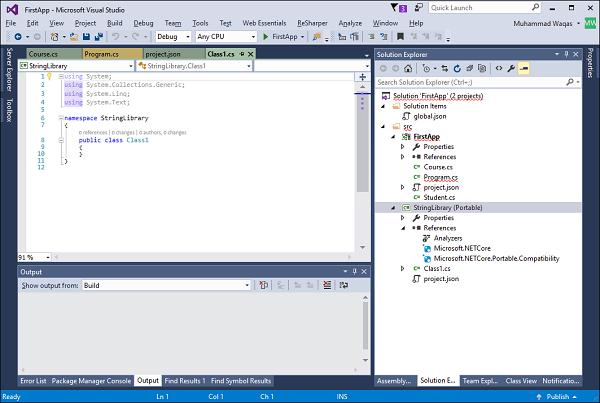The height and width of the screenshot is (403, 600).
Task: Click the Home icon in Solution Explorer
Action: point(408,69)
